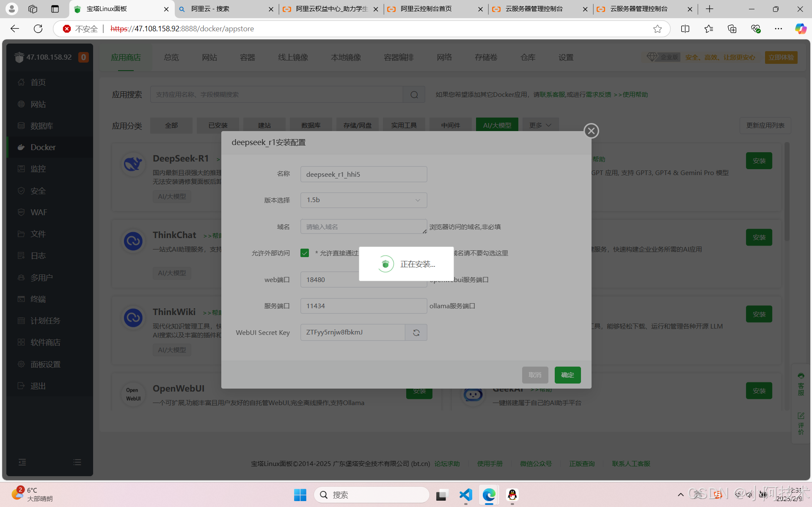This screenshot has height=507, width=812.
Task: Click the 立即体验 button
Action: click(781, 58)
